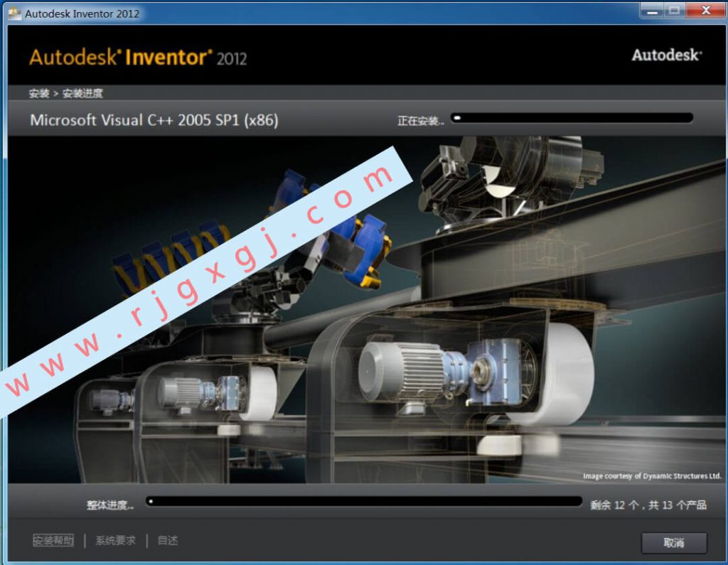The height and width of the screenshot is (565, 728).
Task: Click the Microsoft Visual C++ 2005 SP1 (x86) text
Action: (154, 120)
